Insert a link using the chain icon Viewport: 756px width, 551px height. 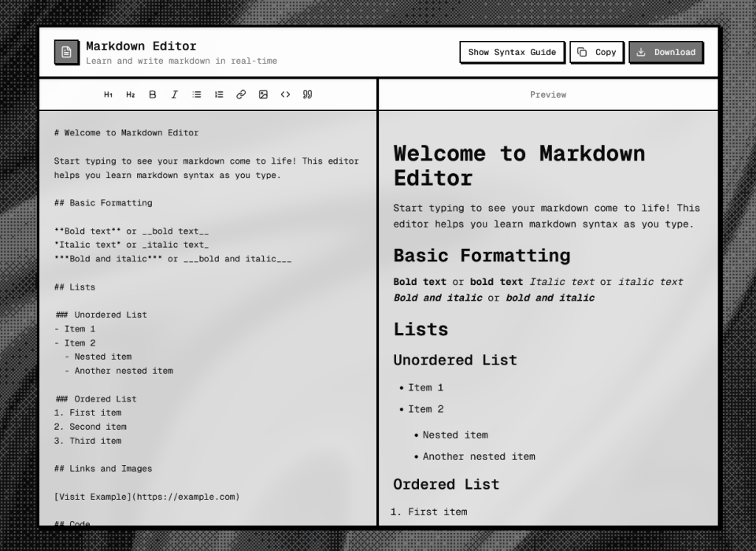click(241, 94)
